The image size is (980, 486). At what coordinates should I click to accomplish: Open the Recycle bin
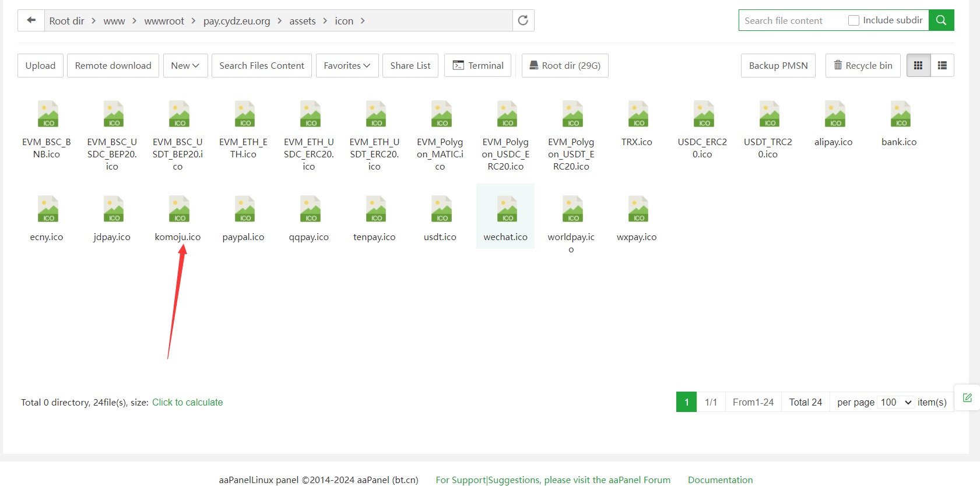(x=863, y=65)
